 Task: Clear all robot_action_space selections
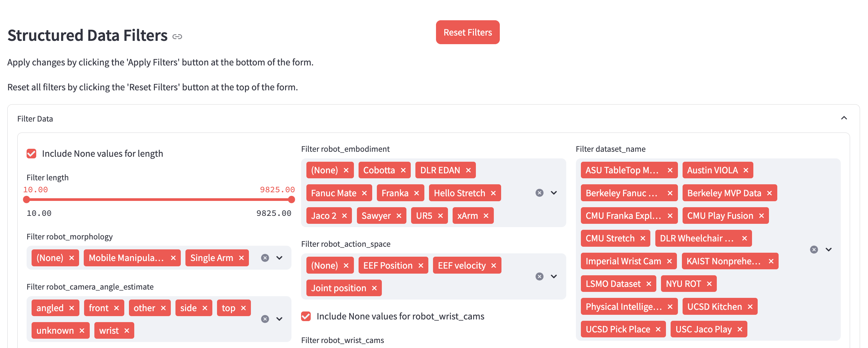coord(539,276)
